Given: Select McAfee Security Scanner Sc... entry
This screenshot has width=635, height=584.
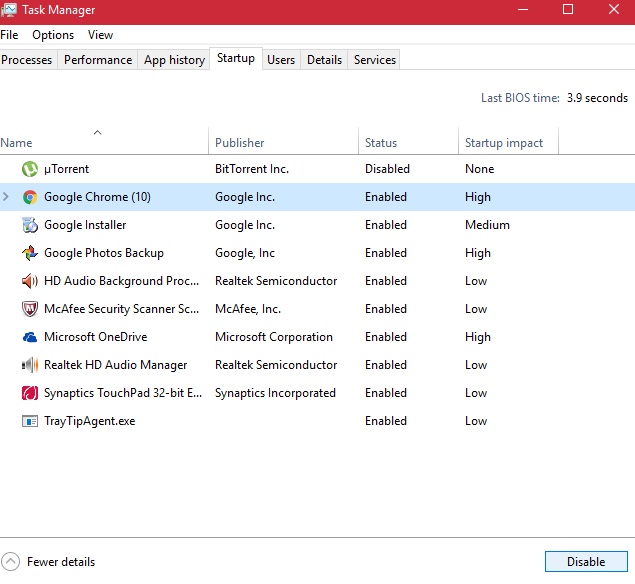Looking at the screenshot, I should 121,309.
